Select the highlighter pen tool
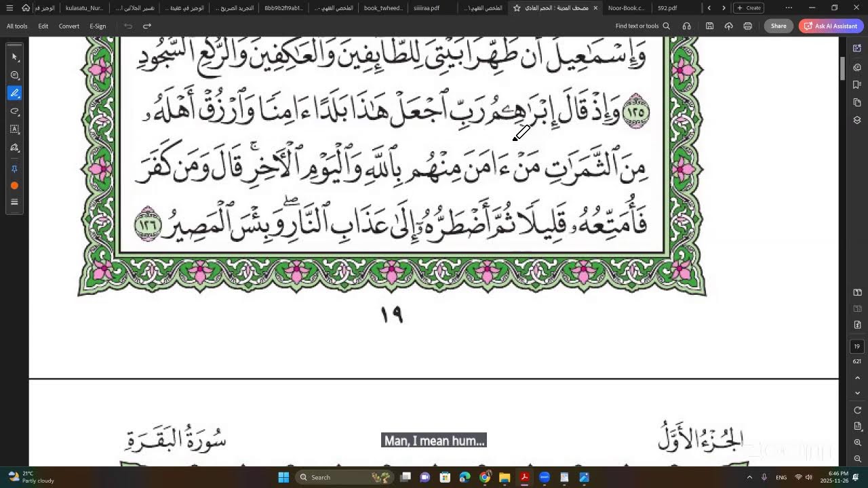Viewport: 868px width, 488px height. [x=14, y=93]
